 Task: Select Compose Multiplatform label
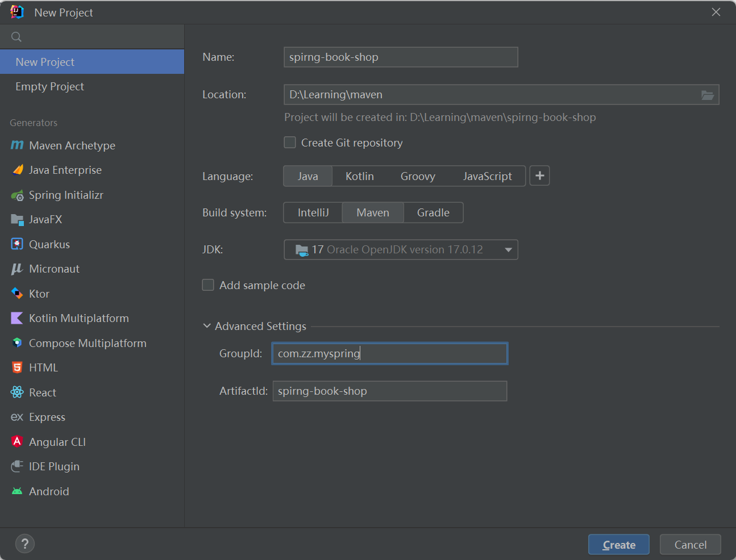88,343
